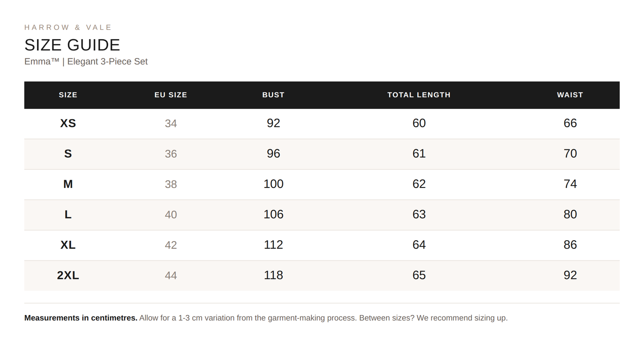Click EU size 40 cell

(171, 214)
